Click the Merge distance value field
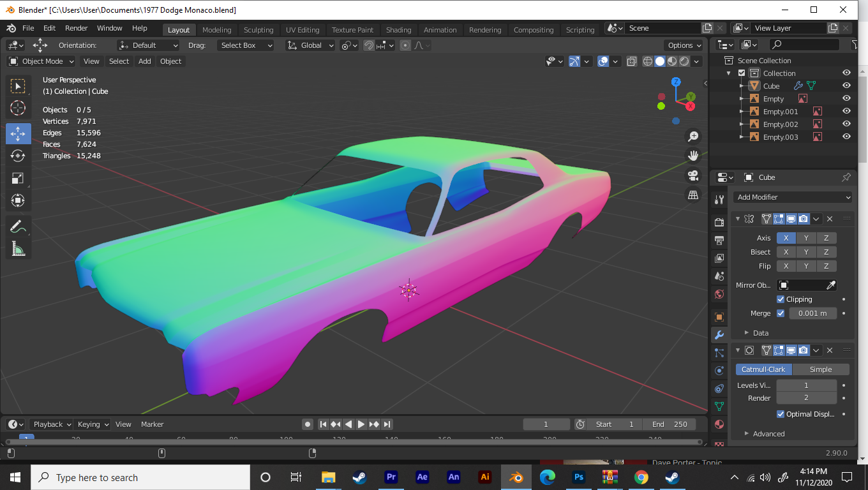The height and width of the screenshot is (490, 868). [812, 313]
